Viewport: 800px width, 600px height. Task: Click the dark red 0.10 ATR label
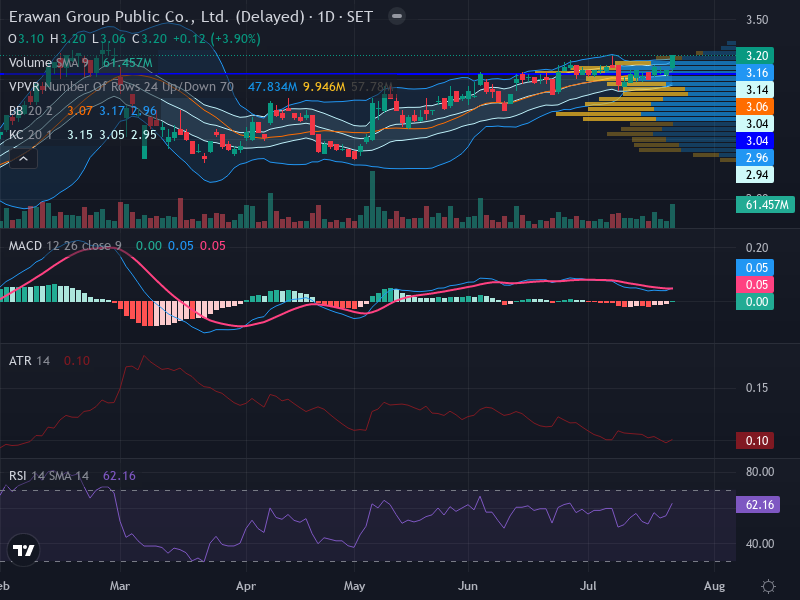pos(755,441)
